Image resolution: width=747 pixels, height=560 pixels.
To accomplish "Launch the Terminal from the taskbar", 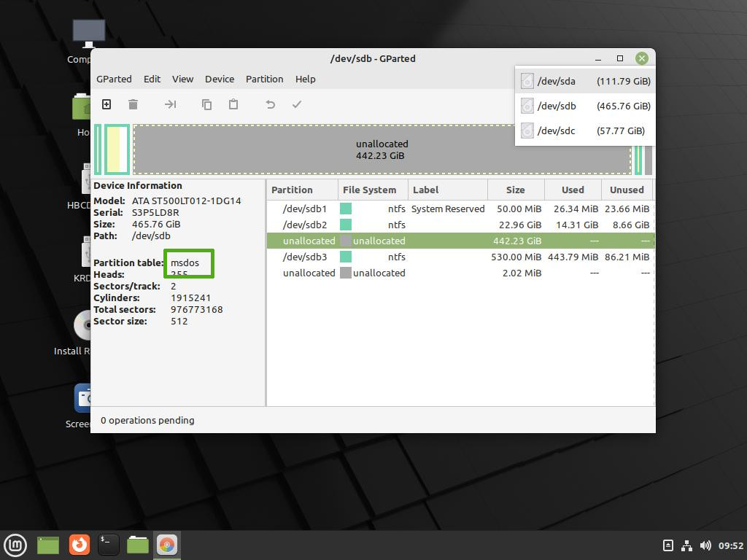I will (x=108, y=544).
